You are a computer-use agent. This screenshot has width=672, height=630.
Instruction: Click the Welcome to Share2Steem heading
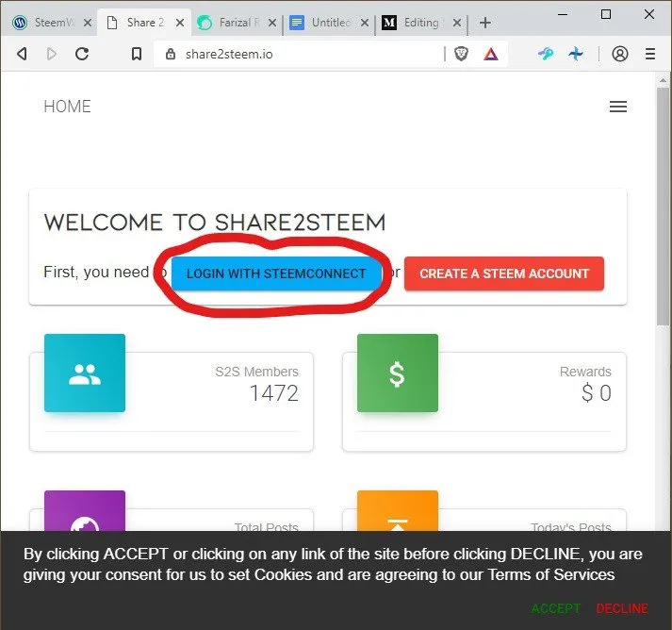click(x=215, y=223)
